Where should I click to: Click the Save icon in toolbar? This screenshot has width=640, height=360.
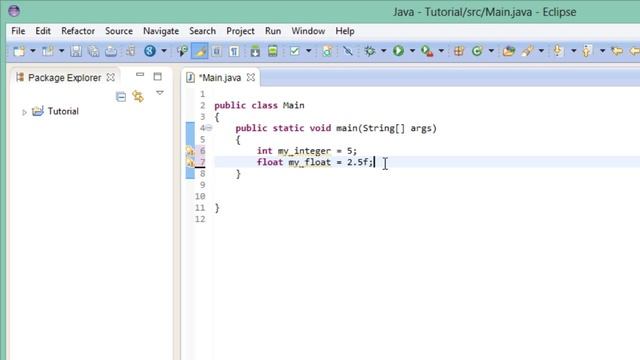76,51
